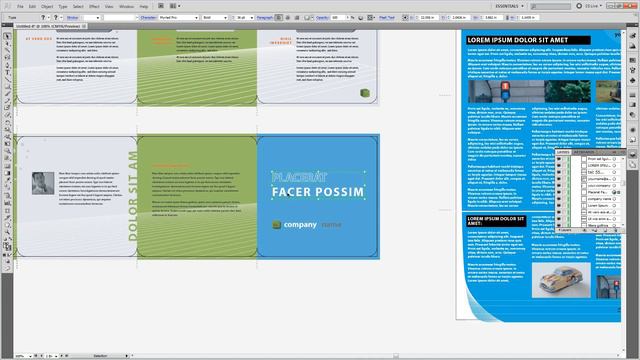Image resolution: width=640 pixels, height=360 pixels.
Task: Select the Direct Selection tool
Action: [x=7, y=43]
